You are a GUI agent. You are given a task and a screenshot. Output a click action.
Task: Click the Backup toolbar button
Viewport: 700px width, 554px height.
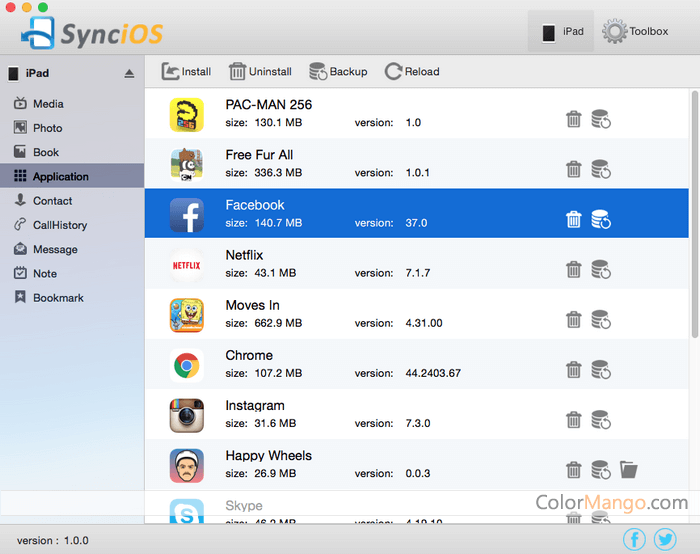[x=338, y=71]
